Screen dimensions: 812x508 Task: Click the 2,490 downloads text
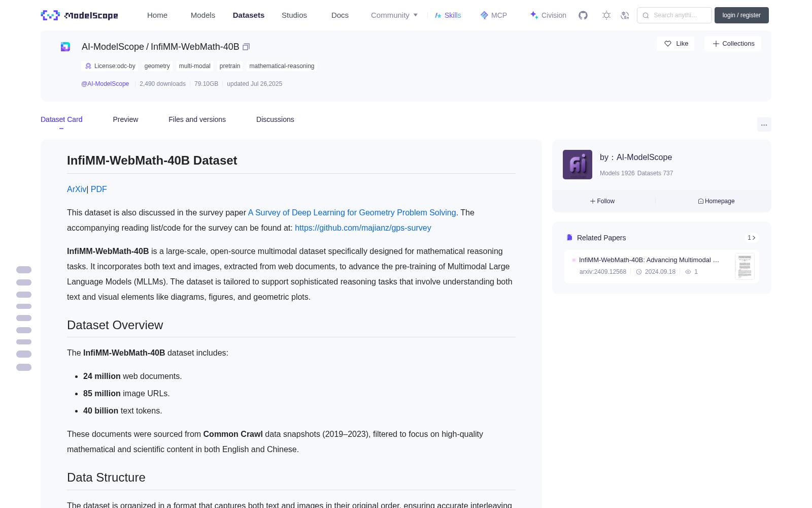[162, 84]
